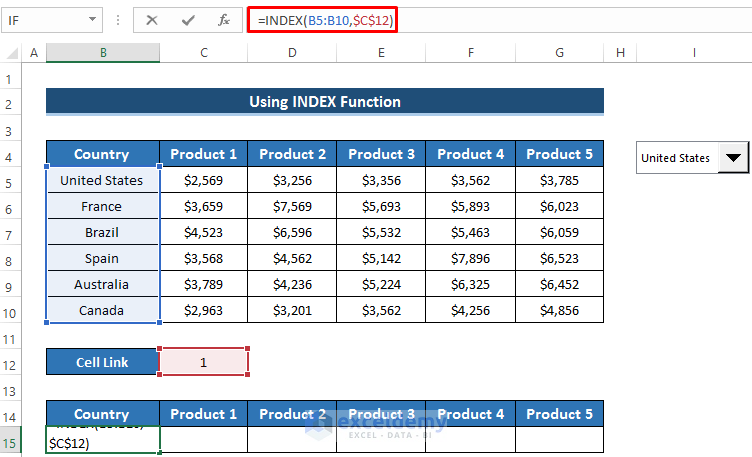Click the formula bar options dots

(118, 20)
